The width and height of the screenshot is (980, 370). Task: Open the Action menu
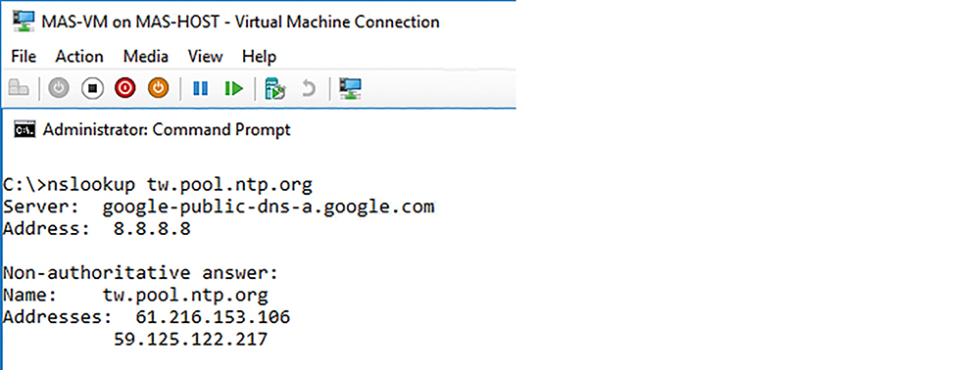coord(79,57)
